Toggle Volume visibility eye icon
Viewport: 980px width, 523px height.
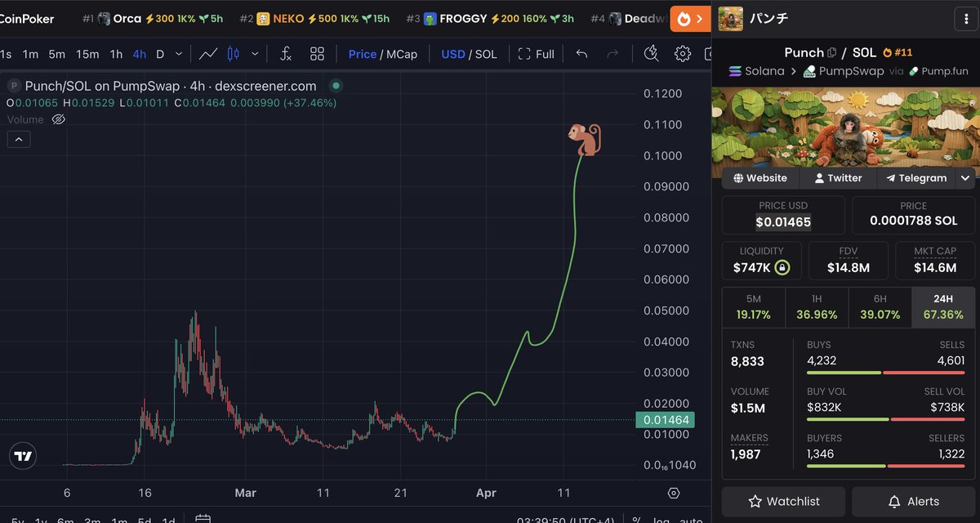(x=58, y=119)
